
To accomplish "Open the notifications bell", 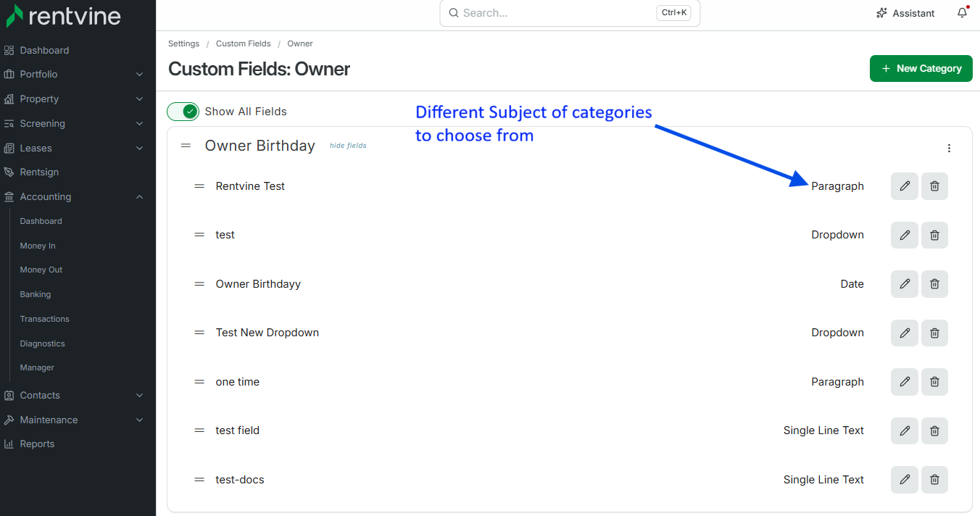I will click(x=962, y=13).
